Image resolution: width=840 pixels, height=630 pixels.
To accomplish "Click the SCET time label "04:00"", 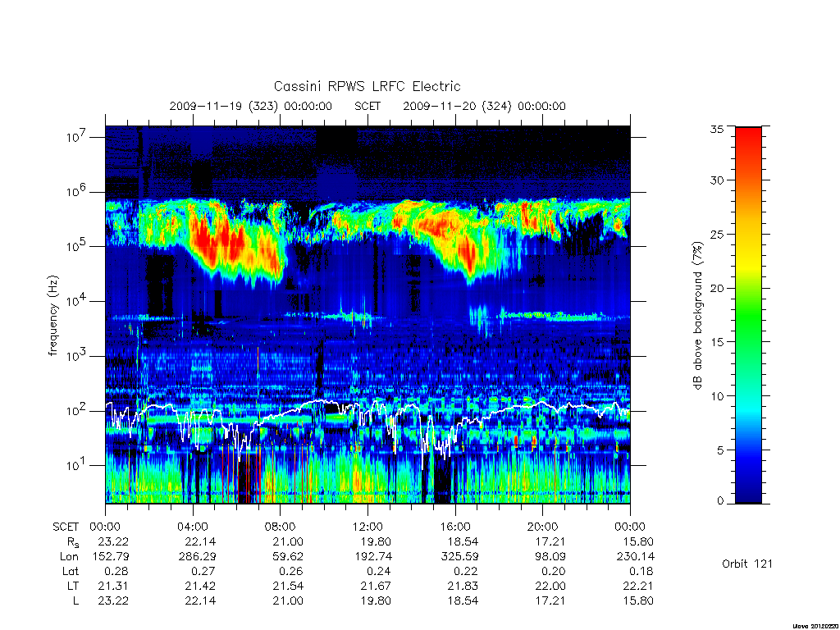I will point(192,527).
